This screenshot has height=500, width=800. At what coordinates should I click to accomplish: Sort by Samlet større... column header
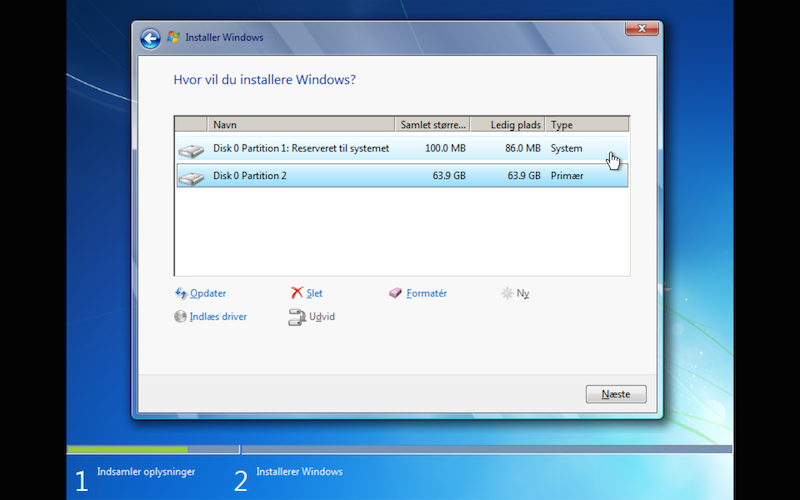click(433, 124)
